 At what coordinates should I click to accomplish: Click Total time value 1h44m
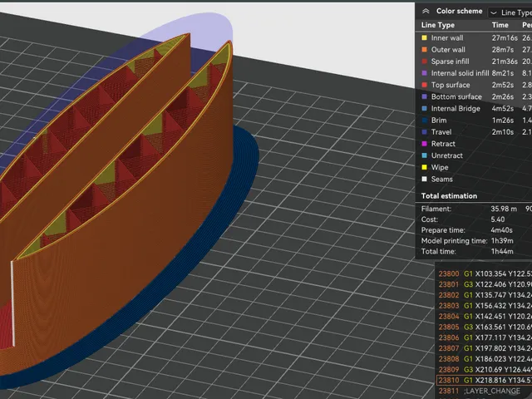[502, 251]
